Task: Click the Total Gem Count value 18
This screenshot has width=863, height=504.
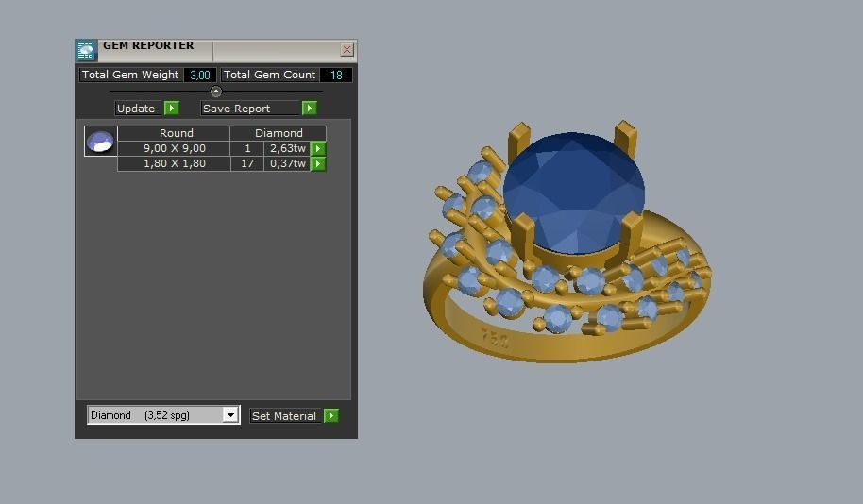Action: point(336,75)
